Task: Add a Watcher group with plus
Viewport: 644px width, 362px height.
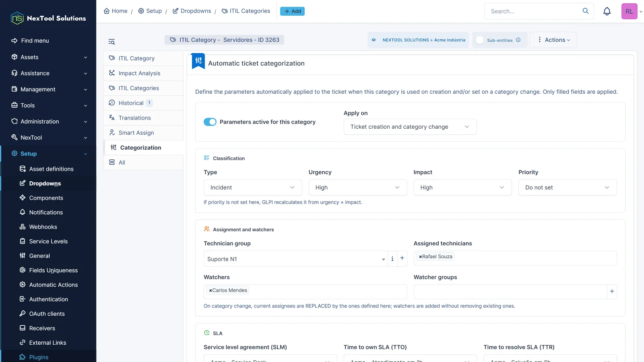Action: coord(612,291)
